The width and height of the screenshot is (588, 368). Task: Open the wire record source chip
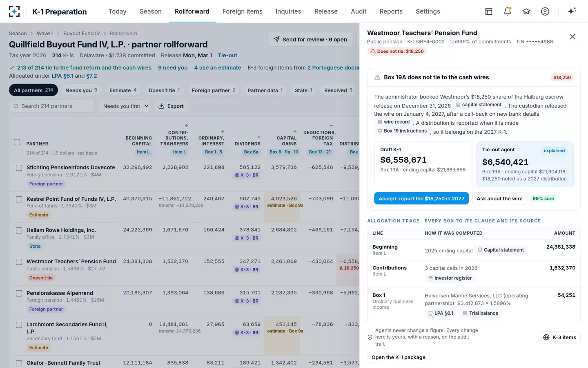394,122
